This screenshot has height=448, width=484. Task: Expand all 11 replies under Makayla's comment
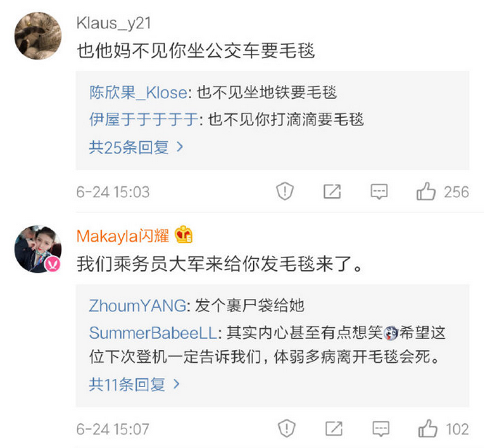pos(134,384)
